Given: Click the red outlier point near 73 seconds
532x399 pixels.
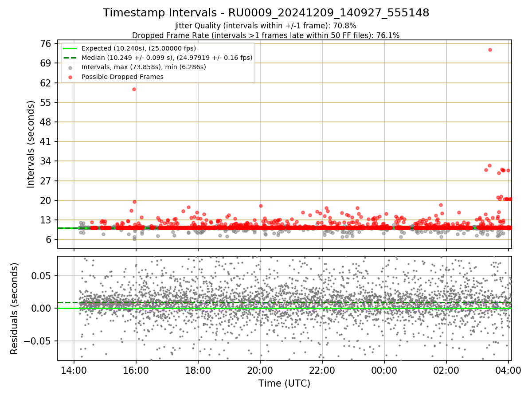Looking at the screenshot, I should pyautogui.click(x=490, y=50).
